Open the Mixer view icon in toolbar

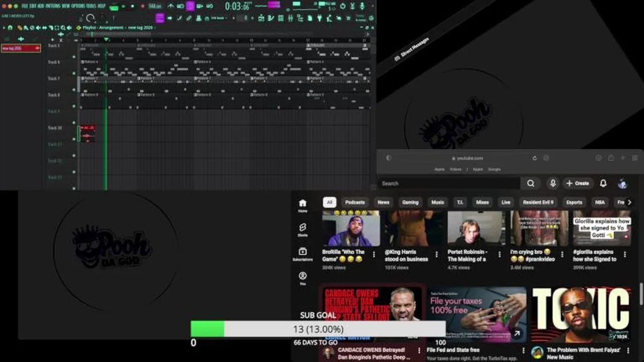click(290, 18)
